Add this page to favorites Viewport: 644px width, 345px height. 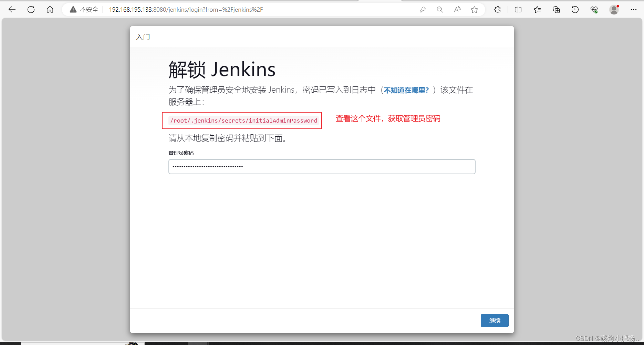point(475,9)
